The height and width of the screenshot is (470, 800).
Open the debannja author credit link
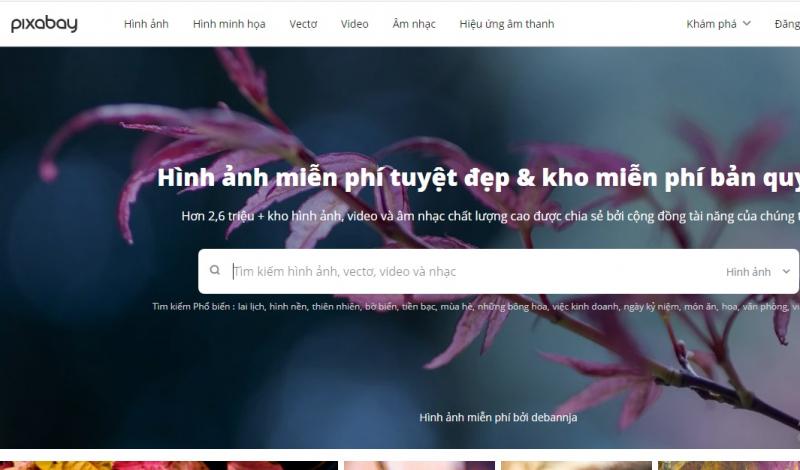coord(554,417)
